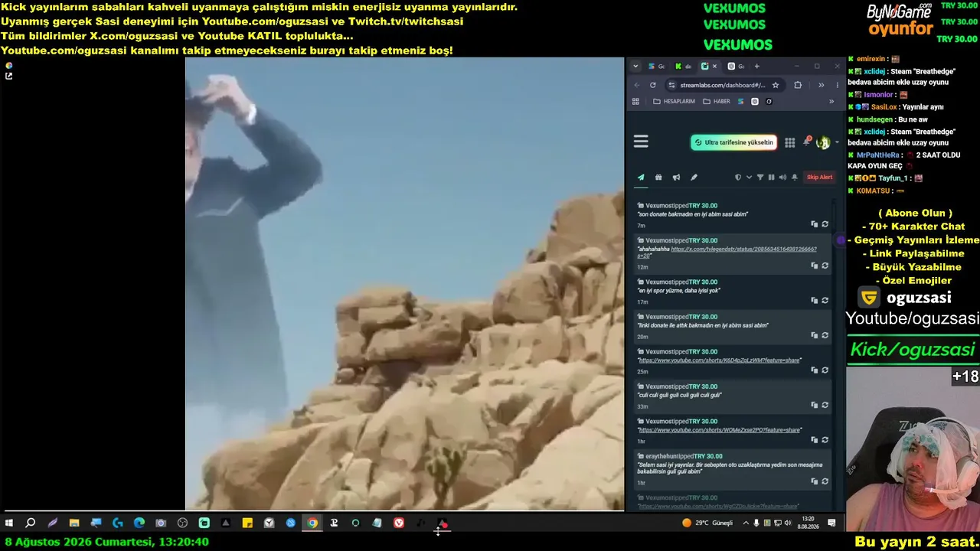This screenshot has width=980, height=551.
Task: Open the taskbar volume control
Action: (788, 523)
